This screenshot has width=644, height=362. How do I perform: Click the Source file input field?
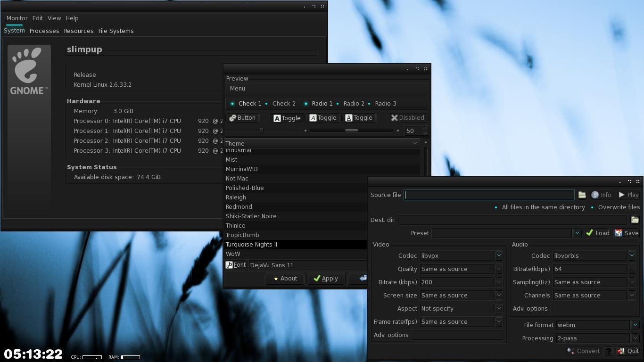[x=489, y=195]
